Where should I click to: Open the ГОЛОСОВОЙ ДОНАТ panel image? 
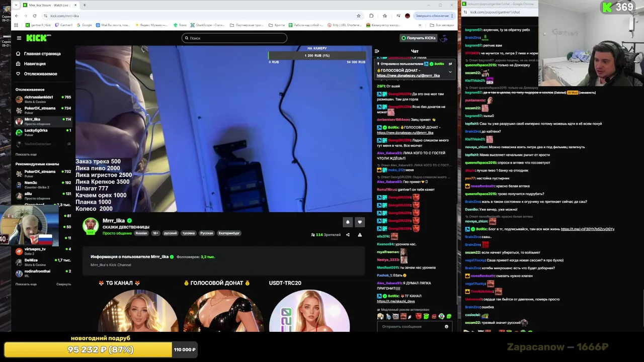click(223, 311)
